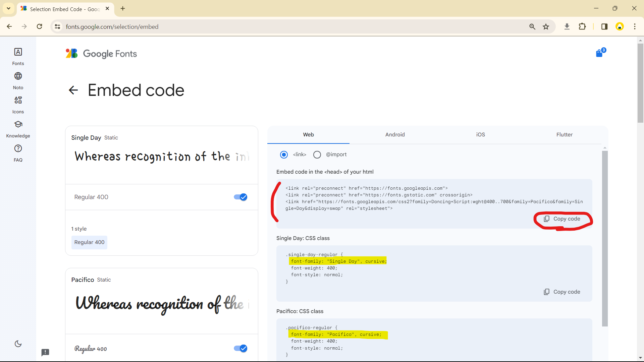Click back arrow beside Embed code
Image resolution: width=644 pixels, height=362 pixels.
click(x=73, y=90)
